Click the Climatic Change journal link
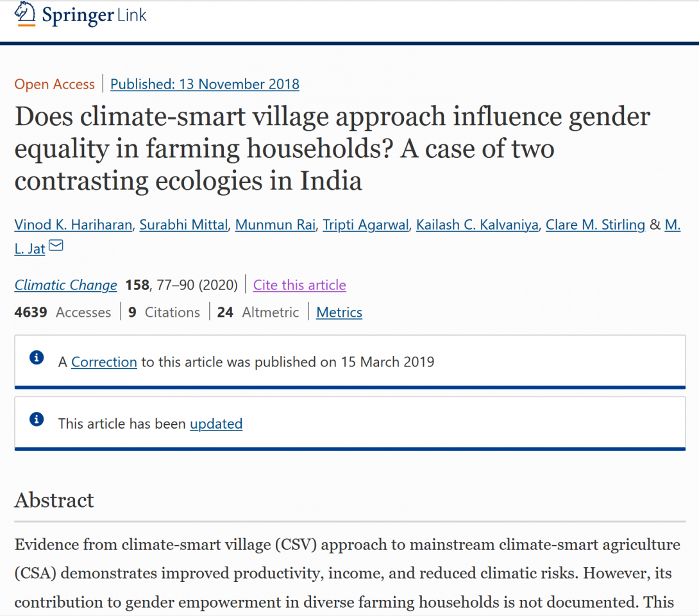699x616 pixels. (65, 285)
